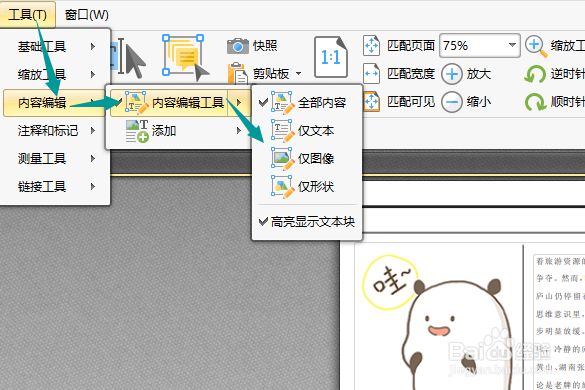
Task: Zoom out using 缩小 label
Action: pos(478,102)
